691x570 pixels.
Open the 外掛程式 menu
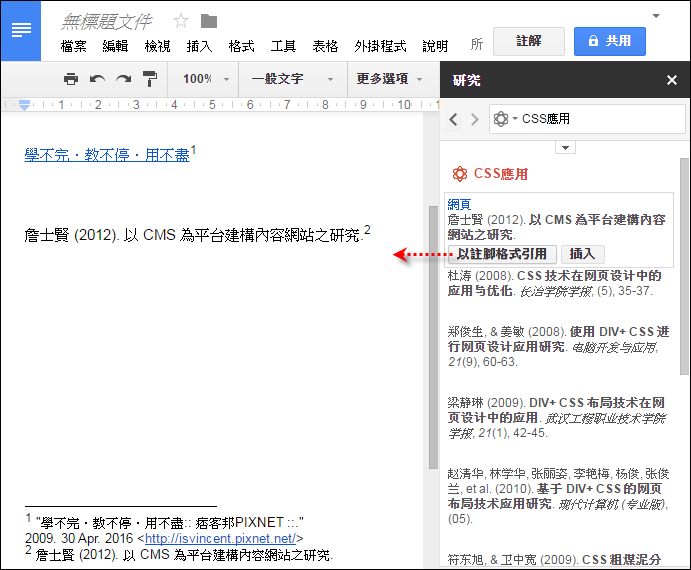point(380,46)
